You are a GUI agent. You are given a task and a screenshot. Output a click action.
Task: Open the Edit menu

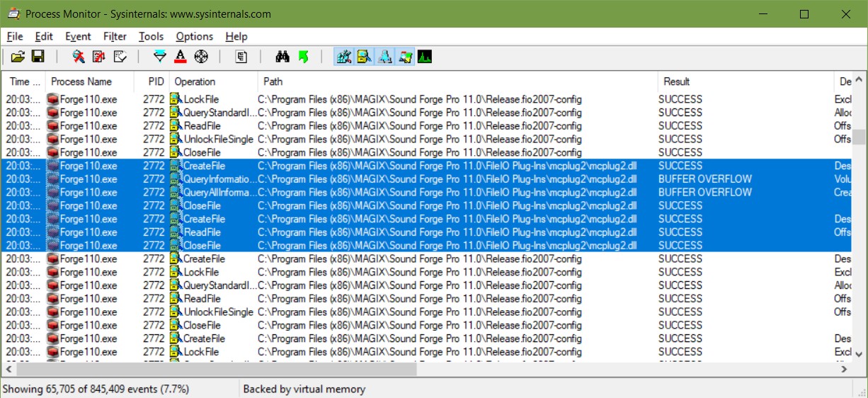click(44, 36)
